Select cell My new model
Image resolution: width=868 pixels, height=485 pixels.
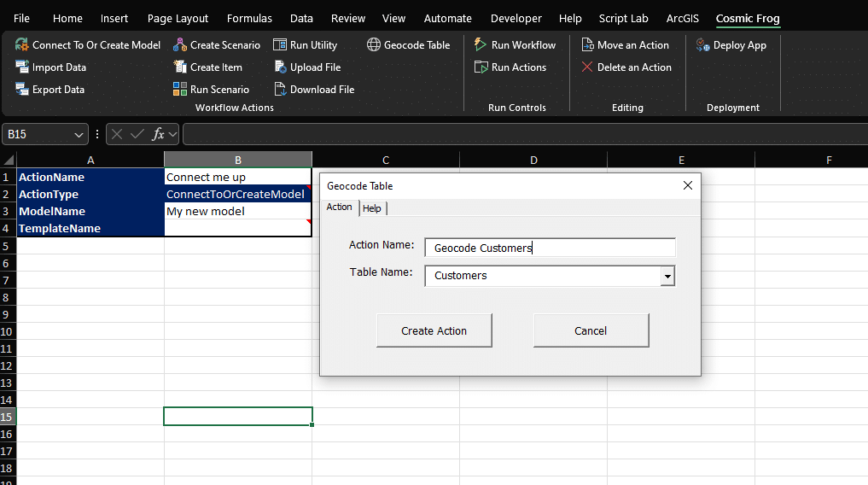tap(238, 212)
